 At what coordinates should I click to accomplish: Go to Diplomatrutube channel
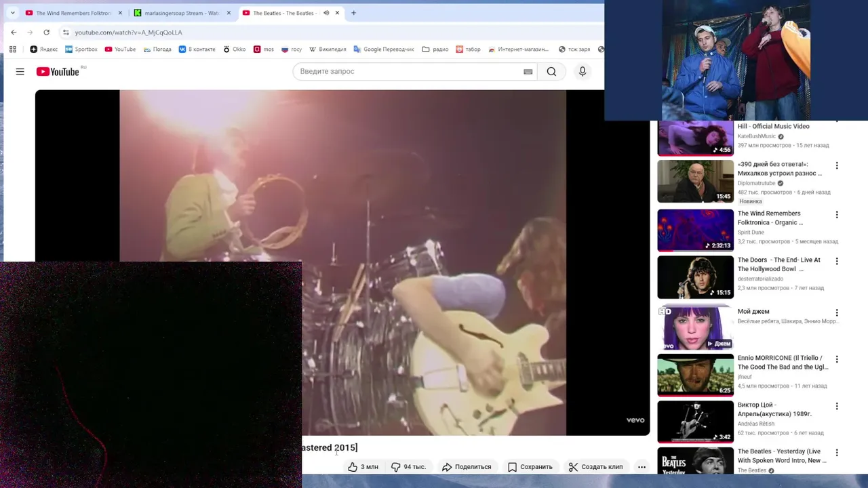757,183
